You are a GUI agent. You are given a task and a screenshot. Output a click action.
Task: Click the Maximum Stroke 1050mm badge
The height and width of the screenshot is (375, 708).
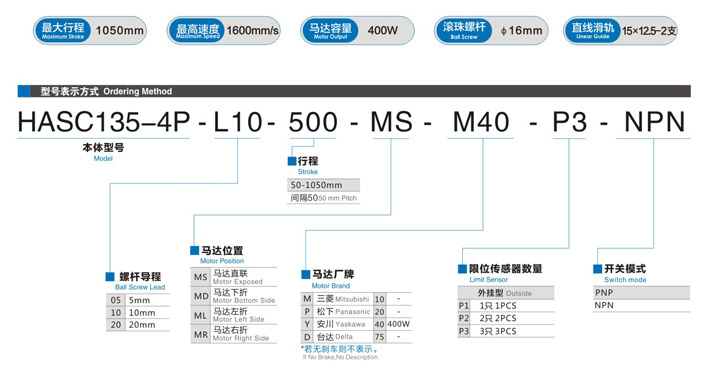(90, 31)
